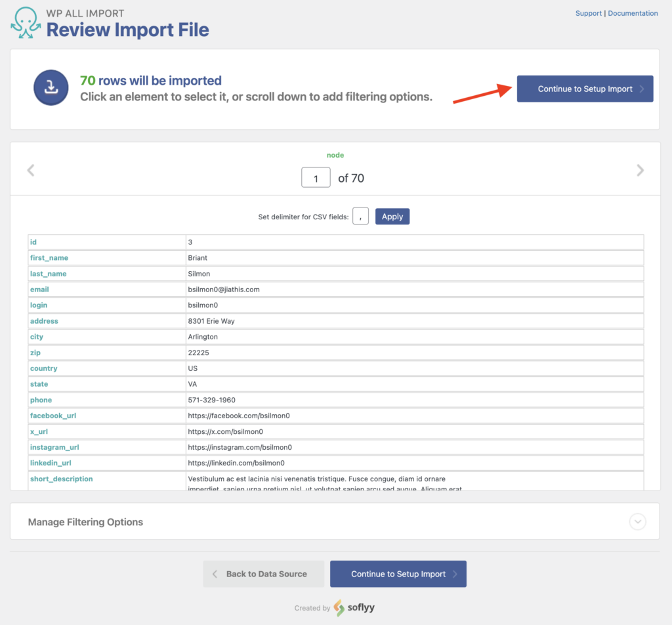
Task: Select the first_name field element
Action: (49, 257)
